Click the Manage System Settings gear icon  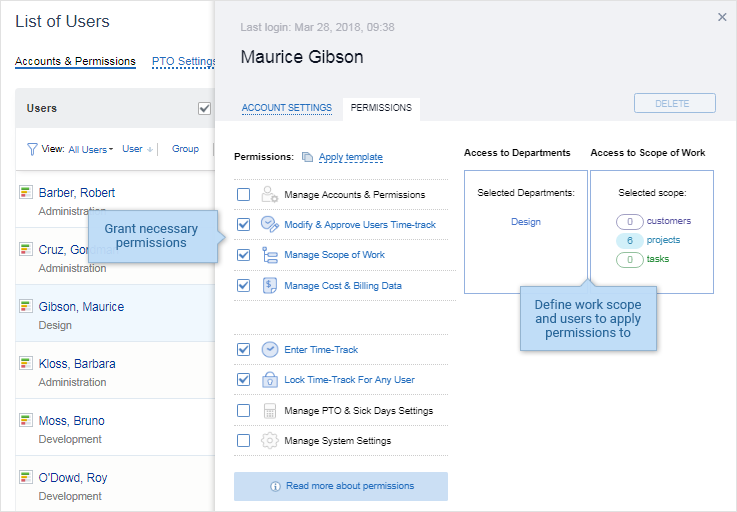270,441
